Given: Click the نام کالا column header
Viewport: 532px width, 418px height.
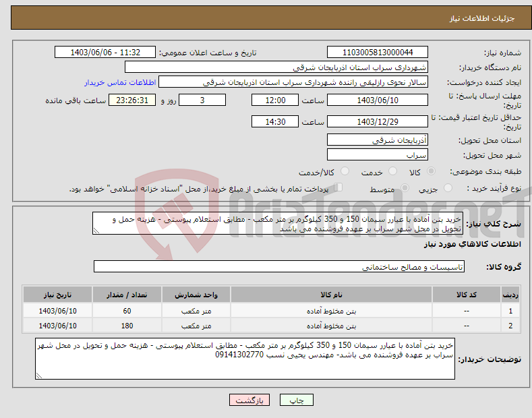Looking at the screenshot, I should 331,295.
